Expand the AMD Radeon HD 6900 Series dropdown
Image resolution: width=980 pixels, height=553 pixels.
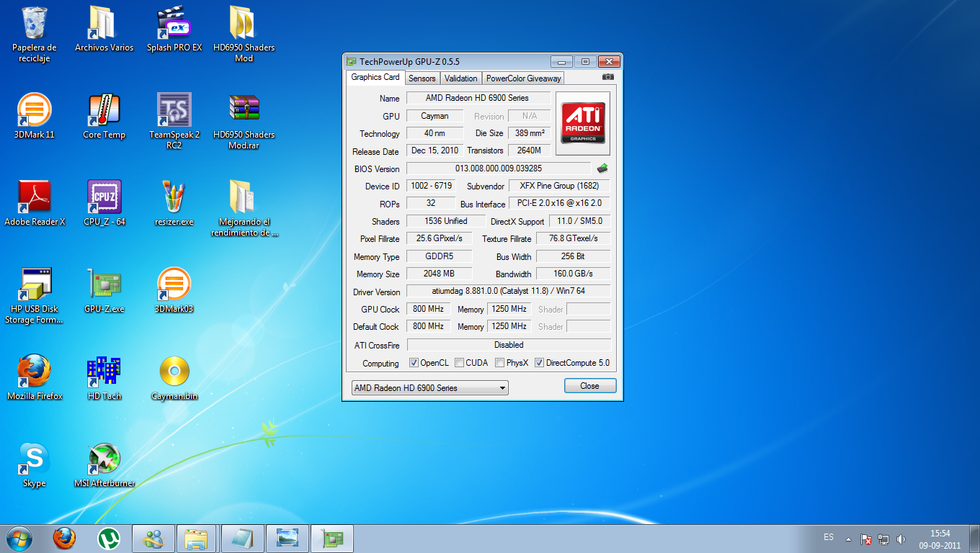coord(429,388)
